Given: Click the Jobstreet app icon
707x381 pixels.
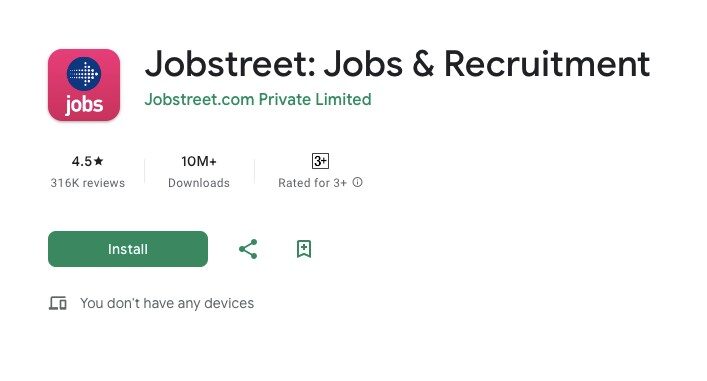Looking at the screenshot, I should coord(84,85).
